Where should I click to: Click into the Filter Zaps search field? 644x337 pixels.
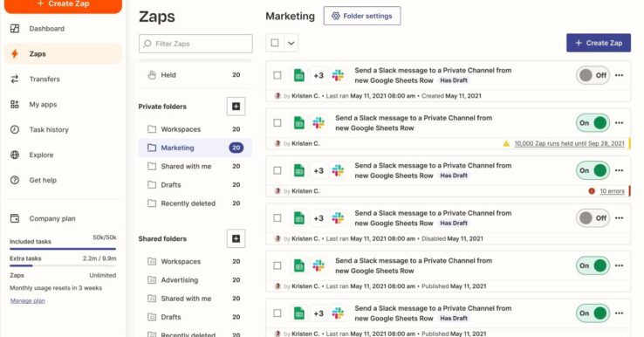click(x=195, y=44)
